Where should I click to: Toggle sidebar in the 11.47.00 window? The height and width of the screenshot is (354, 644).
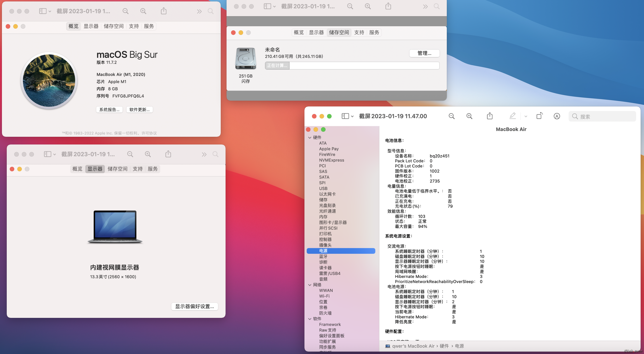345,116
